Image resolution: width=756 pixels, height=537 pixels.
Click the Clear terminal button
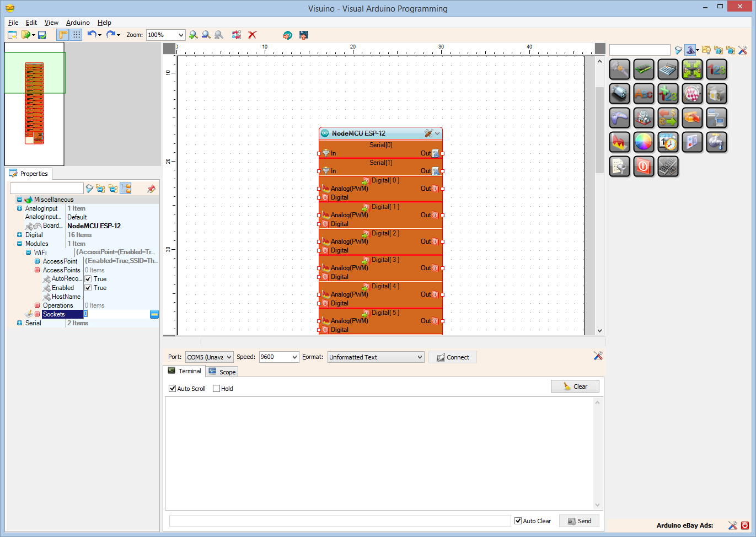[x=575, y=386]
